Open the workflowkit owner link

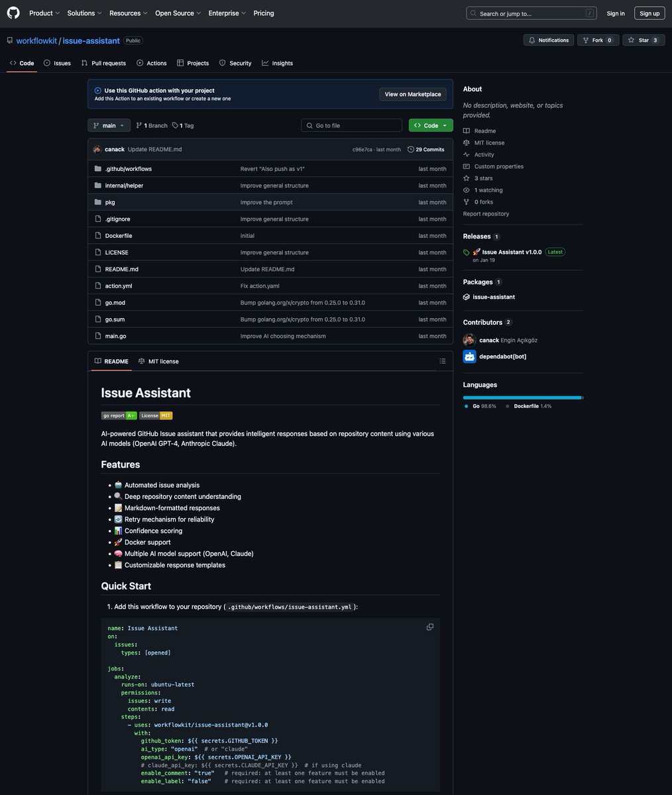pyautogui.click(x=36, y=40)
